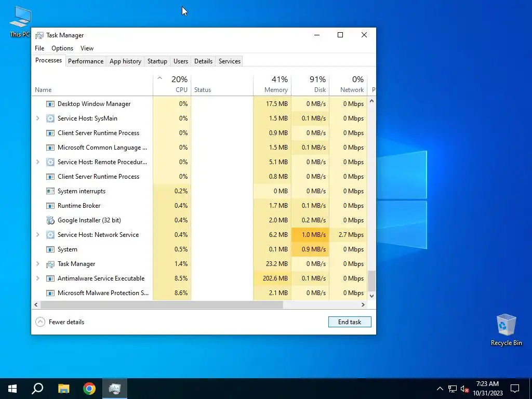
Task: Switch to the Services tab
Action: click(229, 61)
